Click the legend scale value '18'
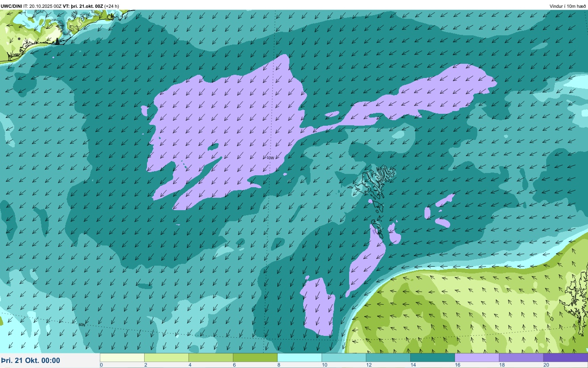The width and height of the screenshot is (588, 368). point(501,365)
